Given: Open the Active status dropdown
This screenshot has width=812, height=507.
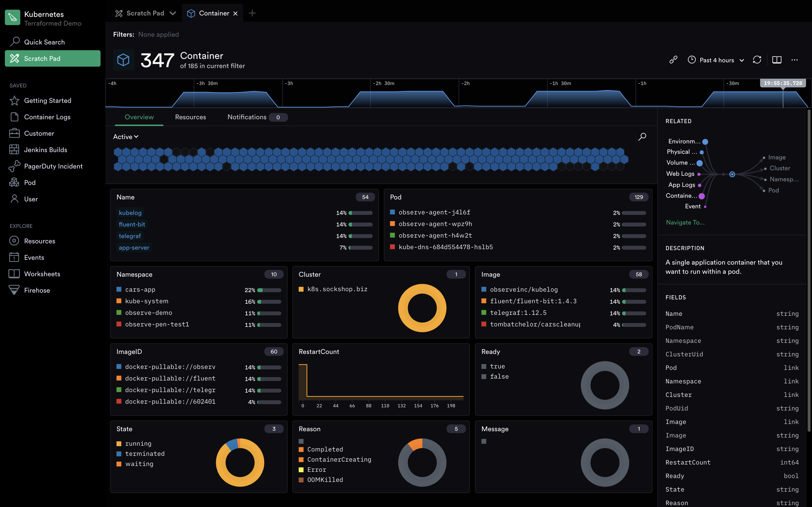Looking at the screenshot, I should click(126, 137).
